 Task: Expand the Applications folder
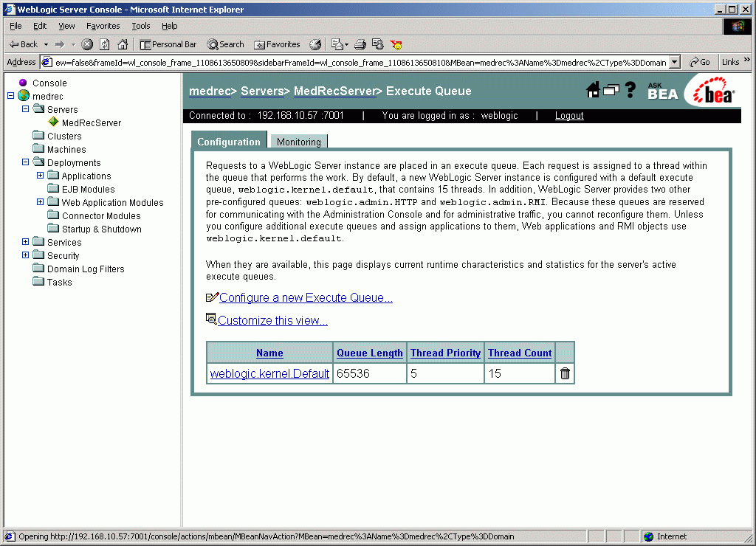pos(41,176)
